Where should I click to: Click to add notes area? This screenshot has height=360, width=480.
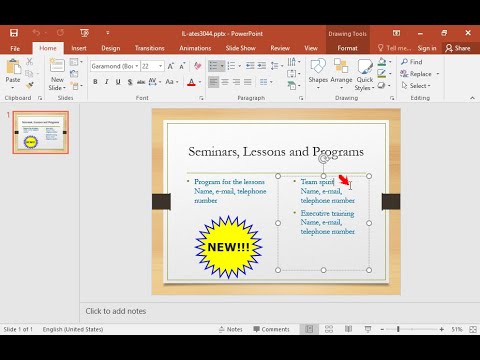(x=280, y=311)
